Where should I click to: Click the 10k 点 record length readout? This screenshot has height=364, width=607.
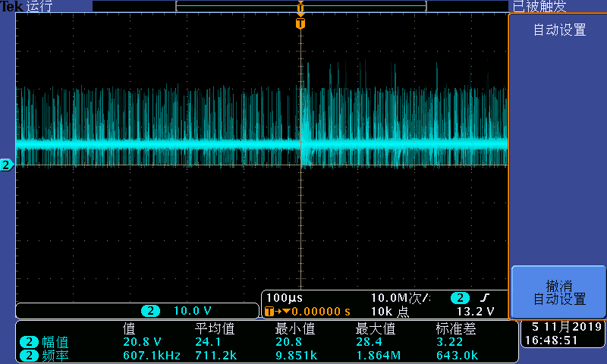coord(390,312)
